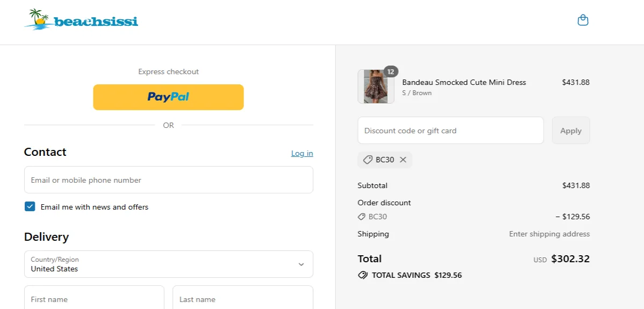Click the quantity badge showing 12
This screenshot has width=644, height=309.
pyautogui.click(x=391, y=71)
